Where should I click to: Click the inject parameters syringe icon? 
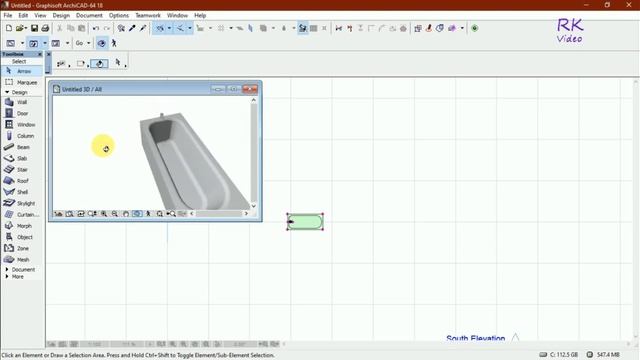coord(142,28)
